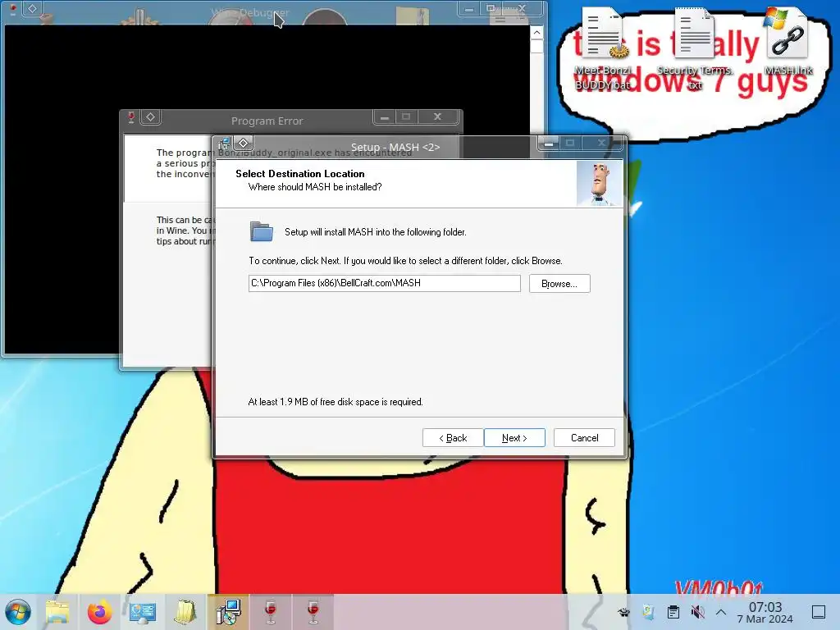Click Next in MASH setup
The height and width of the screenshot is (630, 840).
pyautogui.click(x=514, y=438)
